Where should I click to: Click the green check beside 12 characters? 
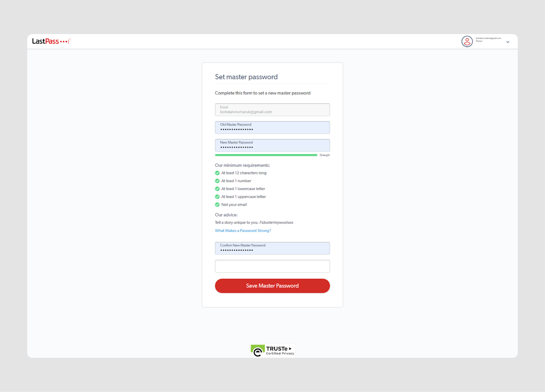click(x=217, y=173)
